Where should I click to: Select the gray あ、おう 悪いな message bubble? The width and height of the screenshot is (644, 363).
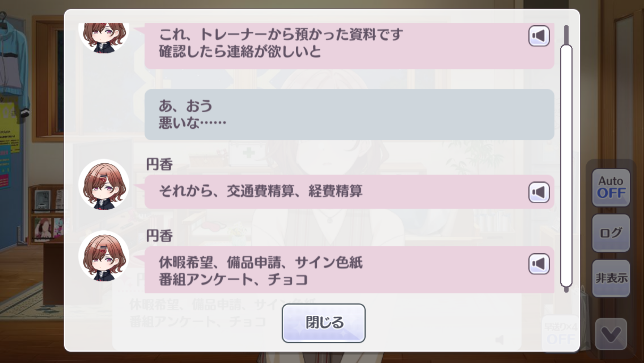point(349,114)
